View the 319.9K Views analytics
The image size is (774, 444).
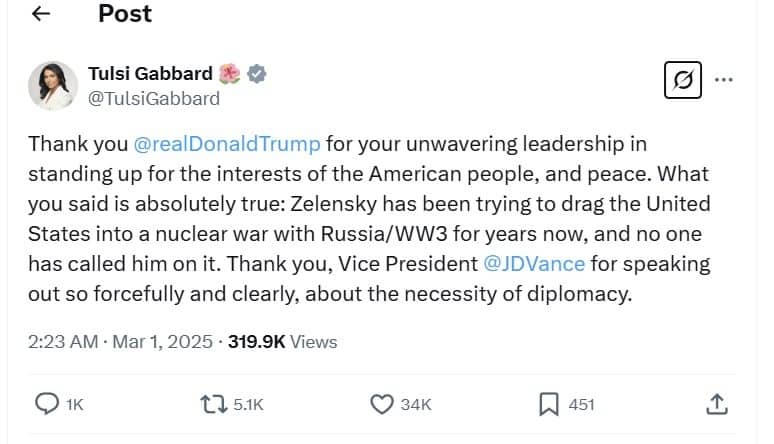point(283,341)
